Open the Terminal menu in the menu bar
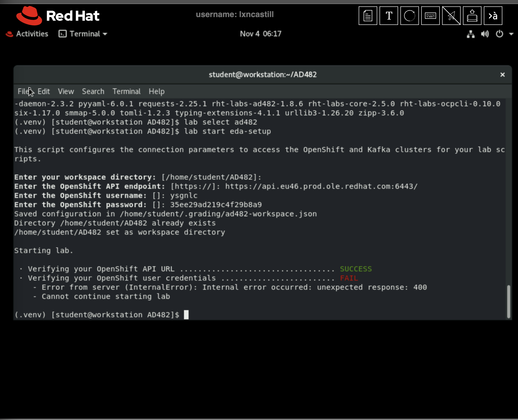Viewport: 518px width, 420px height. click(x=126, y=92)
